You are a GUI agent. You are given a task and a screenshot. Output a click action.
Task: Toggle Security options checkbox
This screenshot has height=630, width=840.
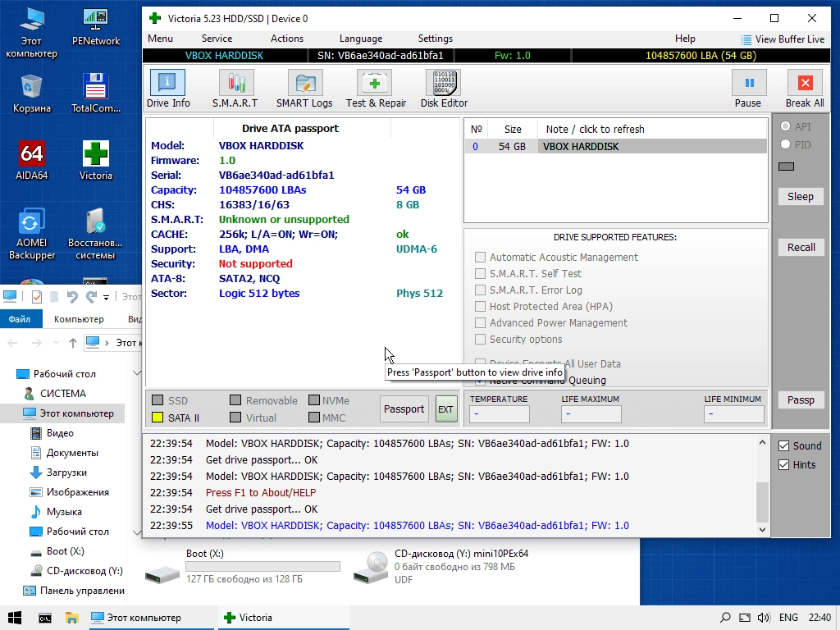(480, 339)
